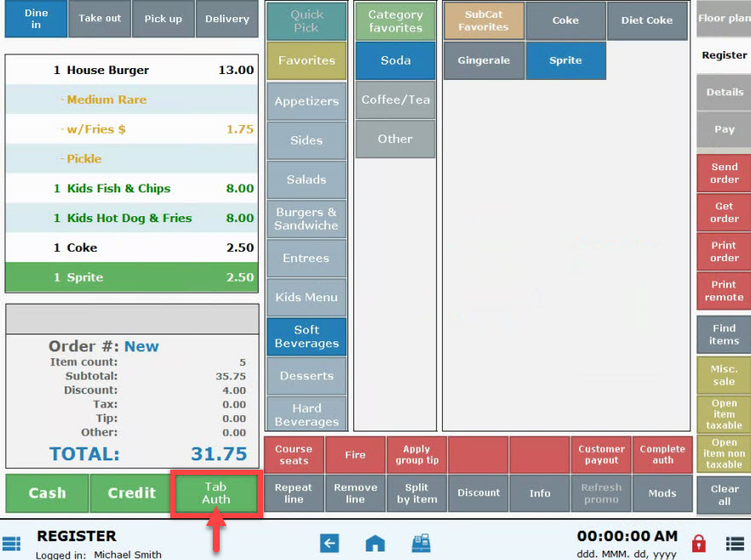Click the blue grid icon near REGISTER label
The height and width of the screenshot is (560, 751).
[x=12, y=543]
